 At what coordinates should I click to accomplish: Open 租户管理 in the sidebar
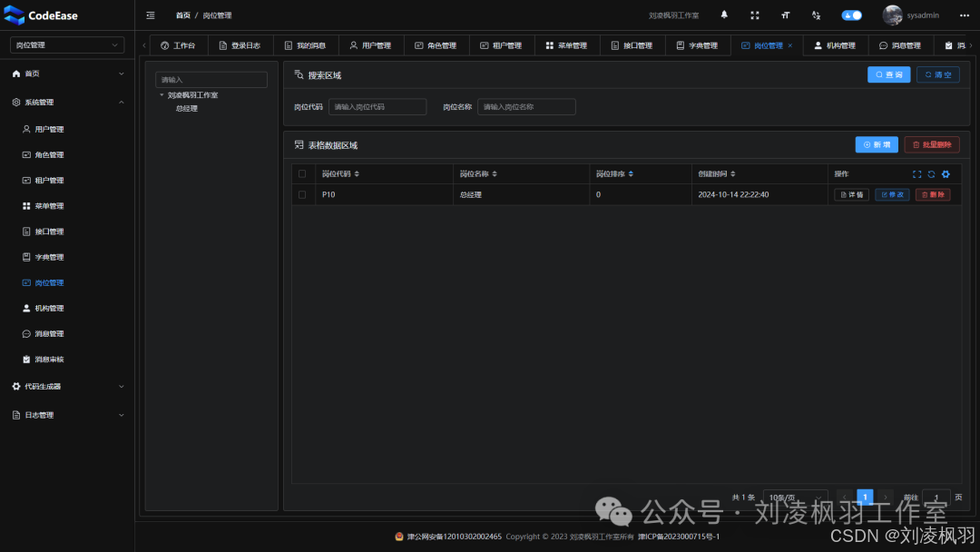67,181
